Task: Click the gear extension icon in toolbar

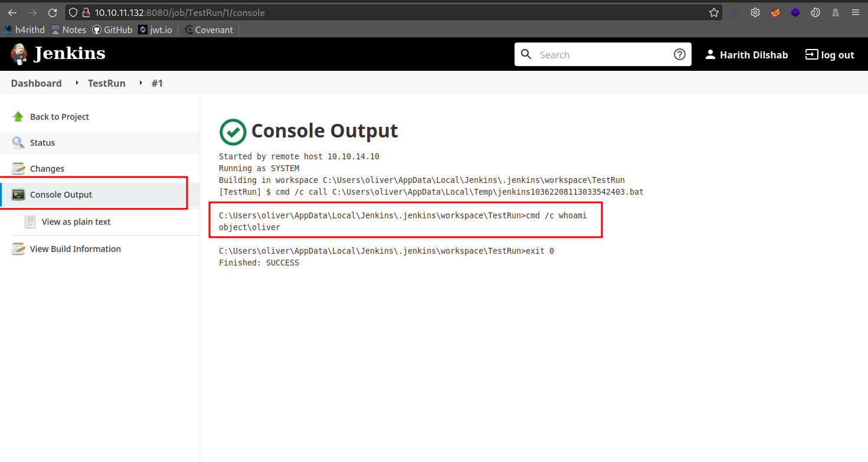Action: (755, 12)
